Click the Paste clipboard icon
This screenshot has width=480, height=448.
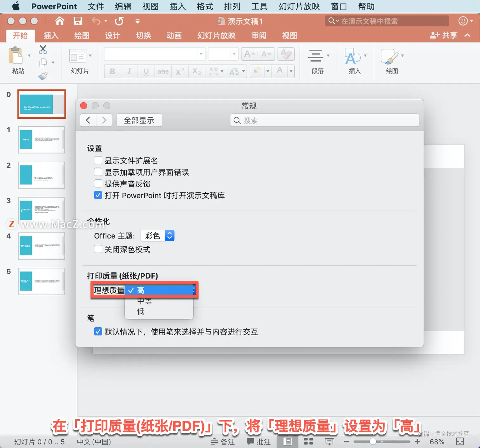15,56
